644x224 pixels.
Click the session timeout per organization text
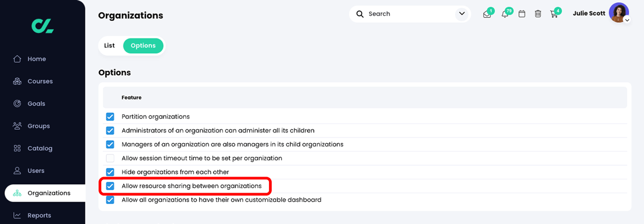(202, 158)
